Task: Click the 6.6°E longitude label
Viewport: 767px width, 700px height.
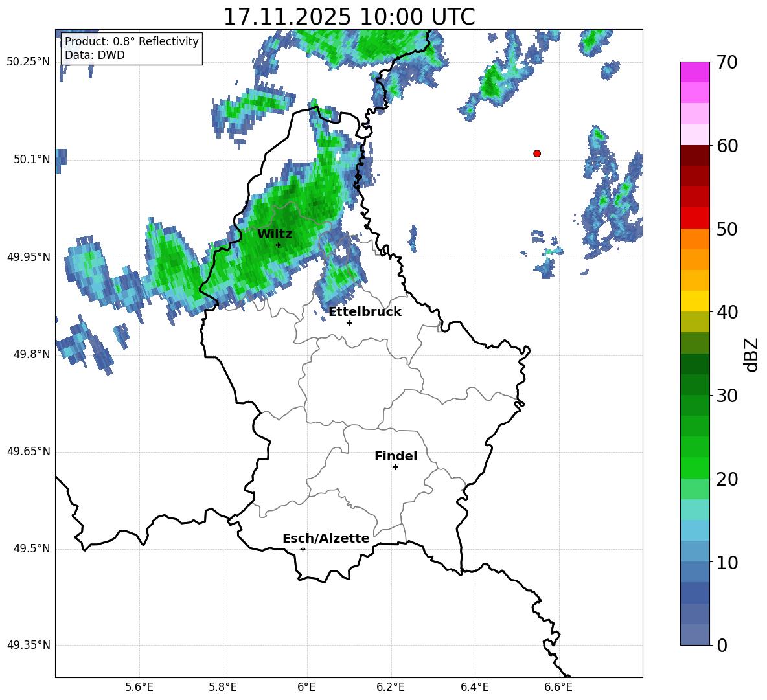Action: tap(558, 688)
